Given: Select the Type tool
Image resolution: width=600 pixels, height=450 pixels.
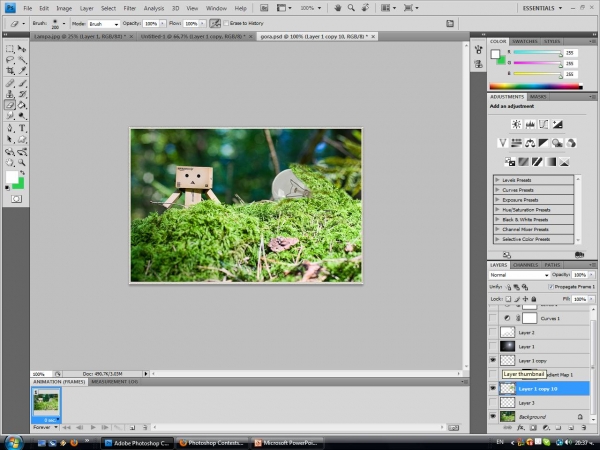Looking at the screenshot, I should point(22,128).
